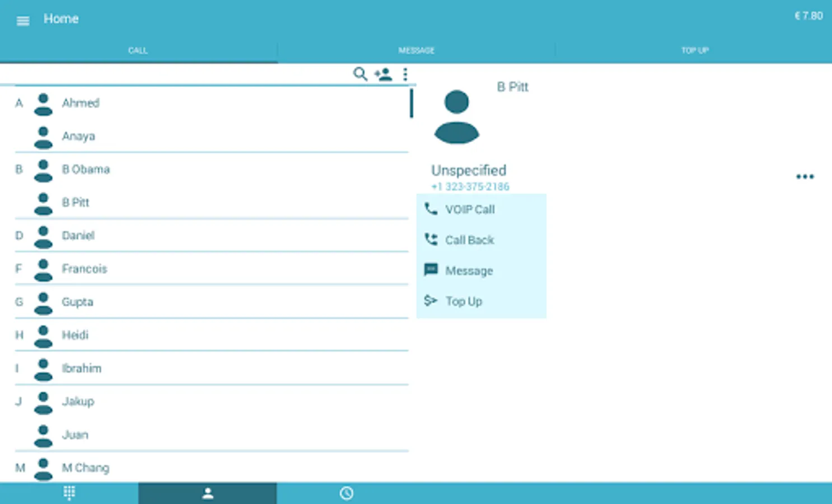
Task: Click Daniel's avatar icon
Action: click(x=43, y=237)
